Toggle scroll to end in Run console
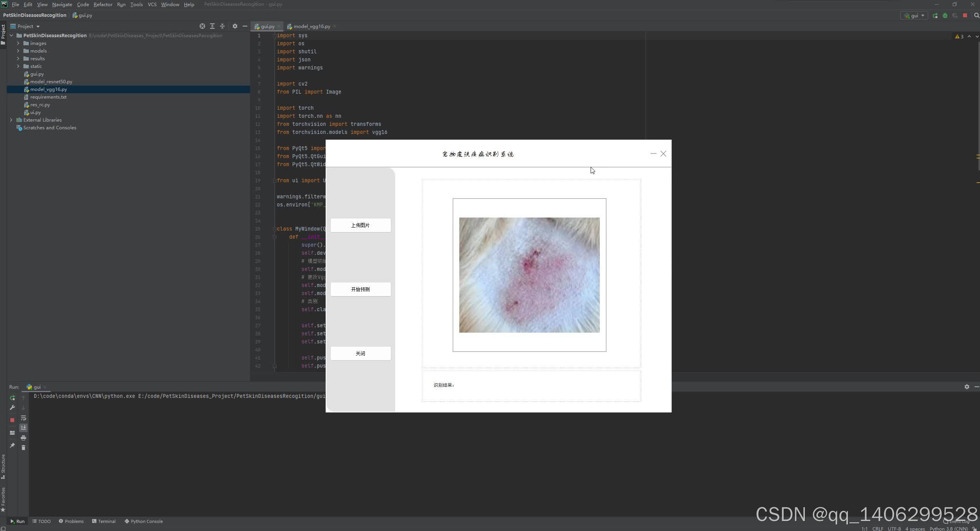The height and width of the screenshot is (531, 980). (x=23, y=427)
